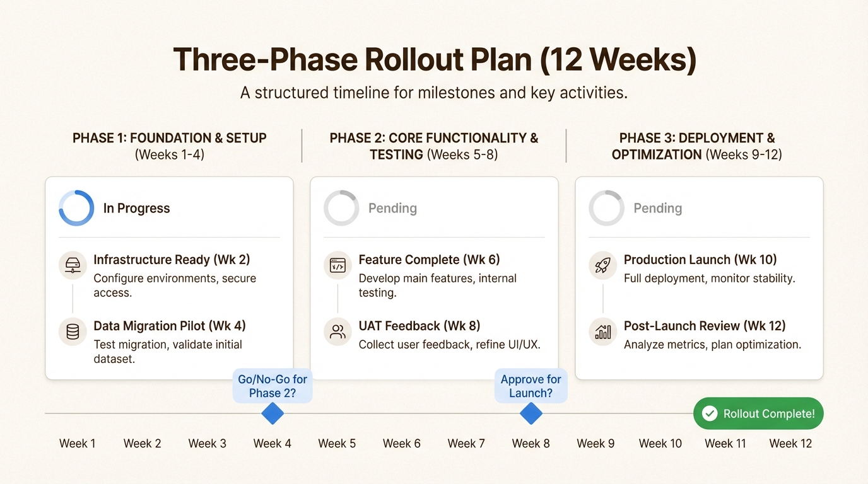Select the Phase 3 Deployment & Optimization heading
The height and width of the screenshot is (484, 868).
[x=696, y=146]
